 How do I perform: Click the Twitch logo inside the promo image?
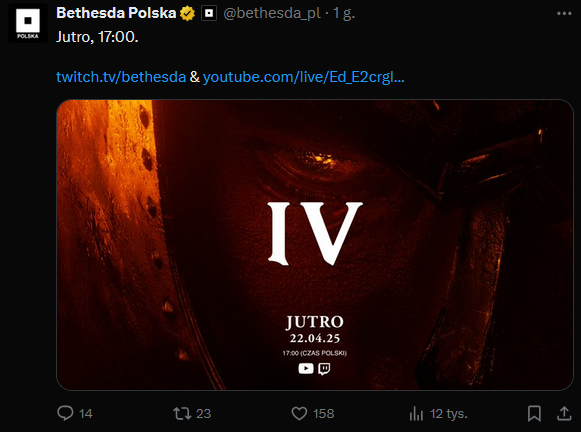point(324,369)
